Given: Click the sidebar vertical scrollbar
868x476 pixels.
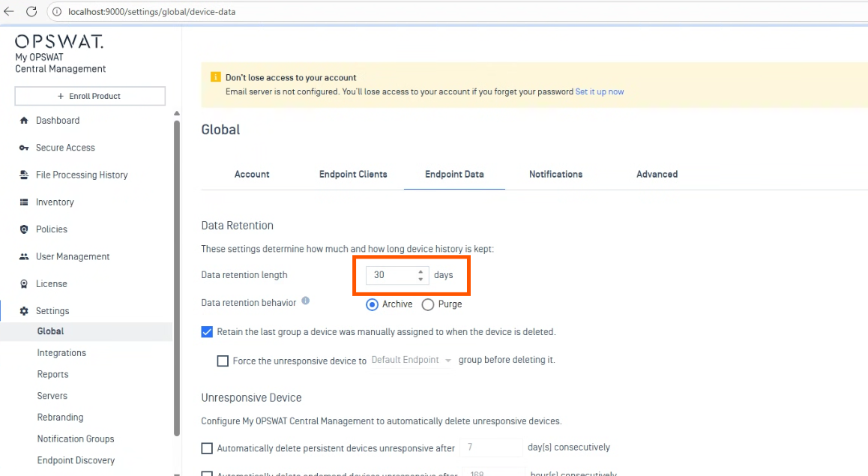Looking at the screenshot, I should click(177, 277).
